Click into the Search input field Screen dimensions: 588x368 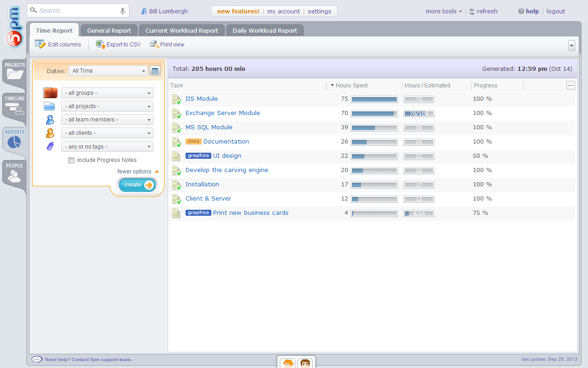point(78,11)
